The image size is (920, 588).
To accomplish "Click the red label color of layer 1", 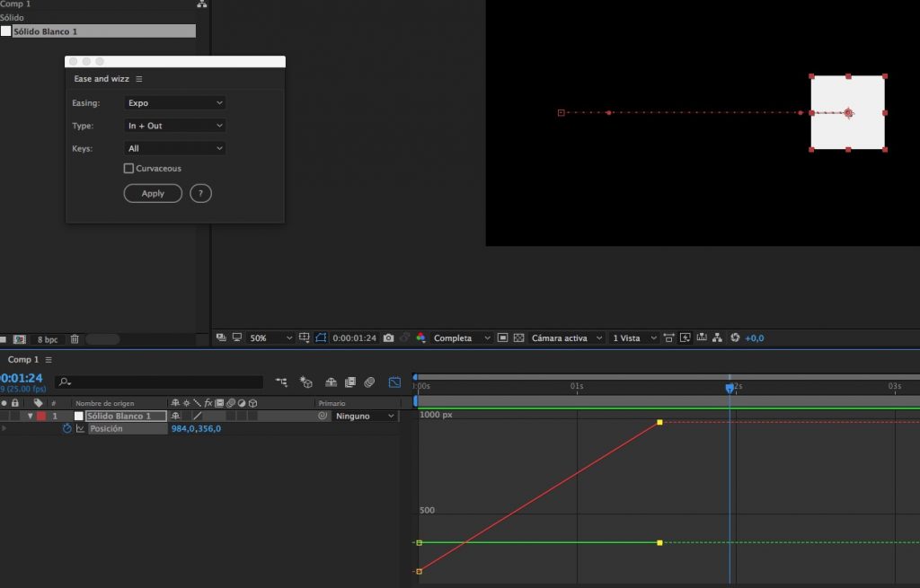I will pyautogui.click(x=41, y=417).
